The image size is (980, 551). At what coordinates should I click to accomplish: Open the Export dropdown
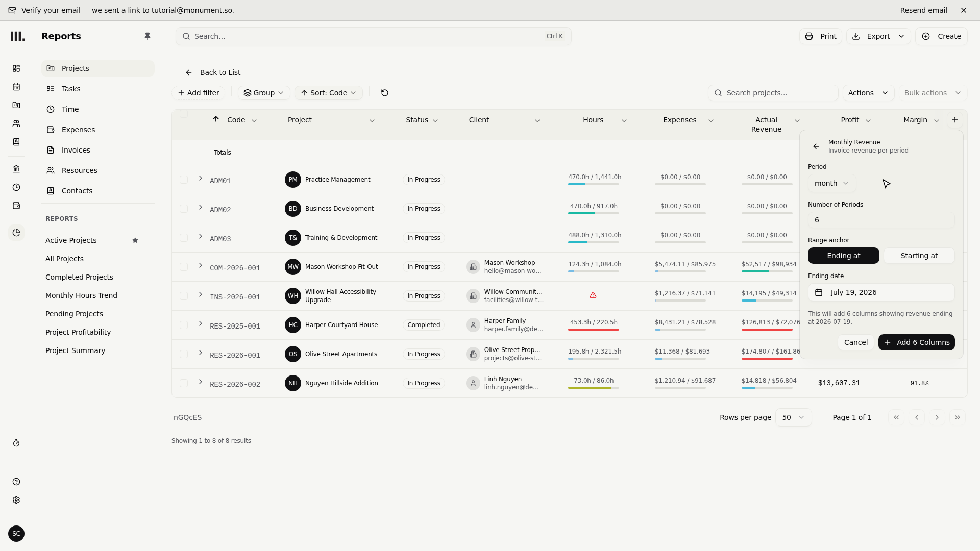pos(878,36)
